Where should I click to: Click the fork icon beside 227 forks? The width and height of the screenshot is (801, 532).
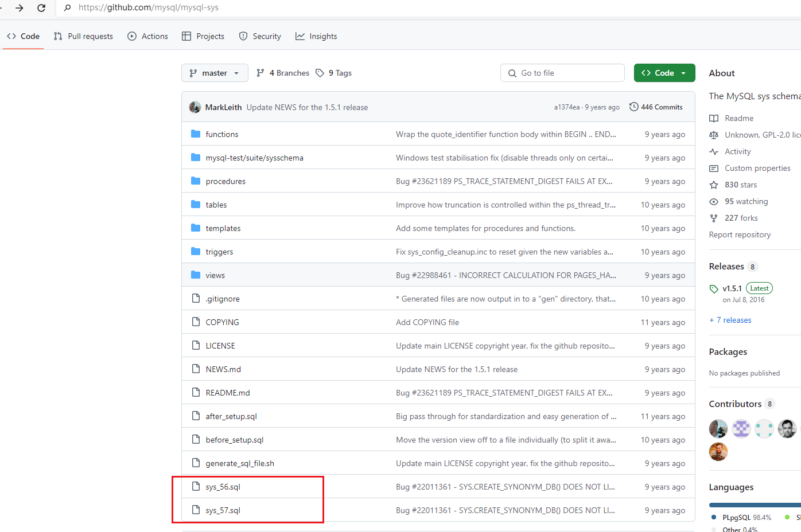click(x=714, y=218)
